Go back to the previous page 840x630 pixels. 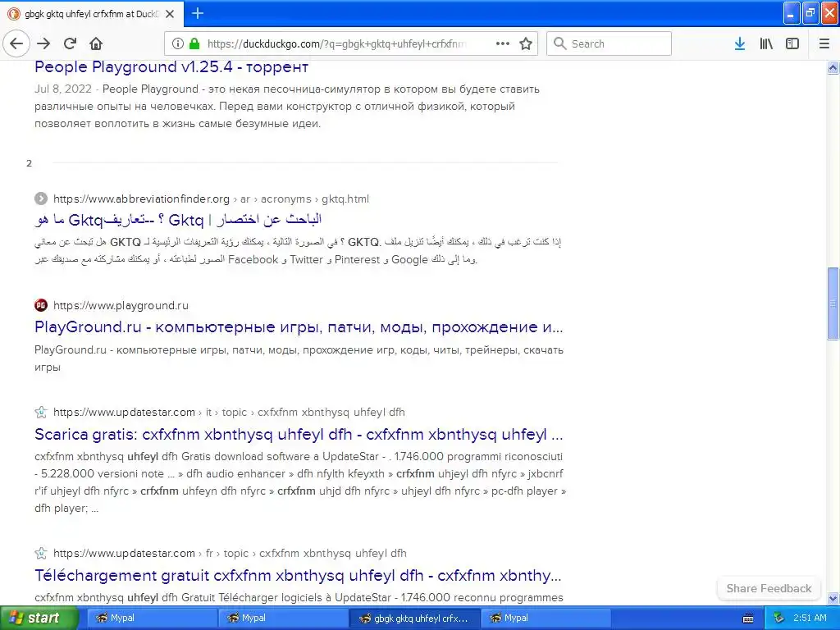click(x=16, y=43)
